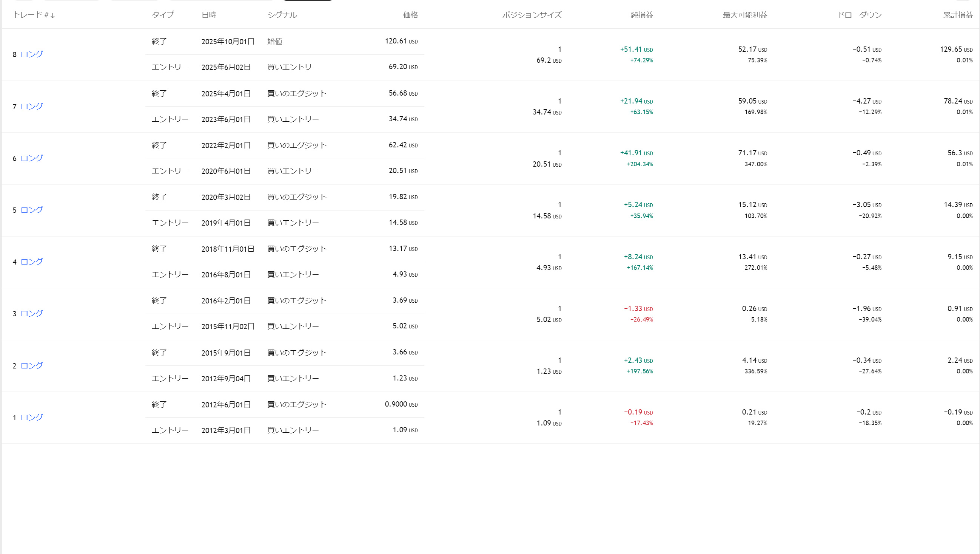The width and height of the screenshot is (980, 554).
Task: Click the sort arrow beside トレード #
Action: [52, 15]
